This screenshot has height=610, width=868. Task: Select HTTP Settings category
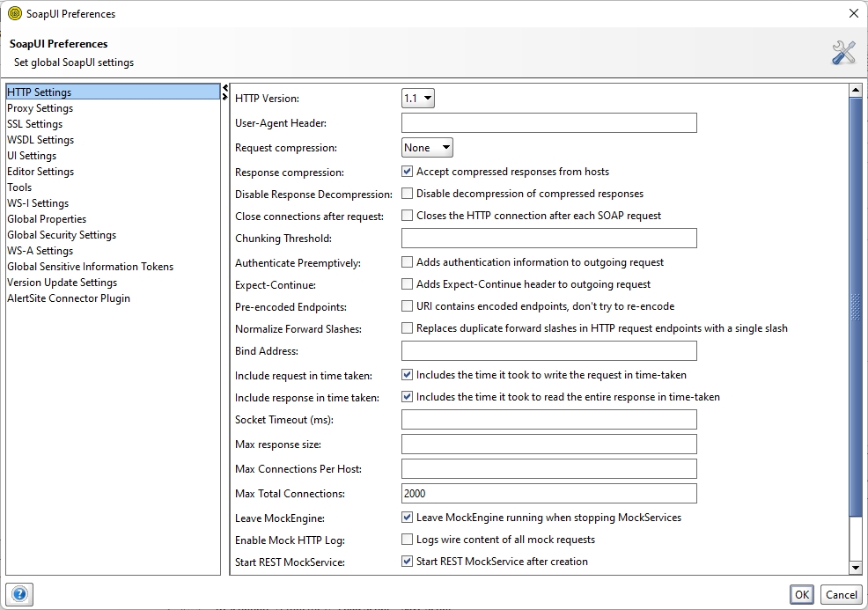pyautogui.click(x=113, y=92)
